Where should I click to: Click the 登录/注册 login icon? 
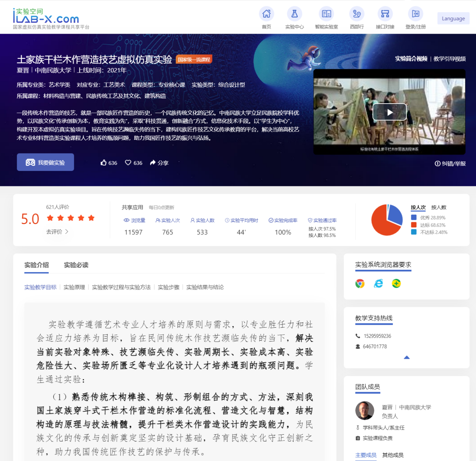[415, 14]
